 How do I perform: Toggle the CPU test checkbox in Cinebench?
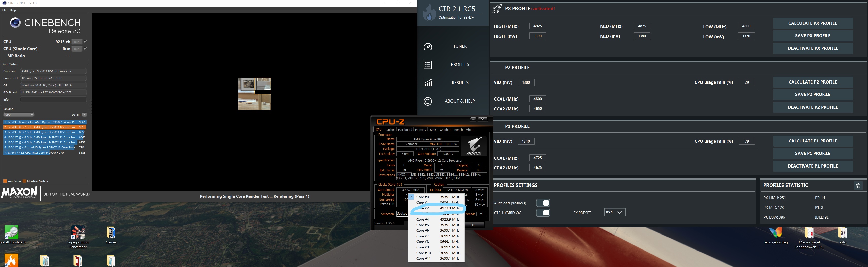[86, 42]
